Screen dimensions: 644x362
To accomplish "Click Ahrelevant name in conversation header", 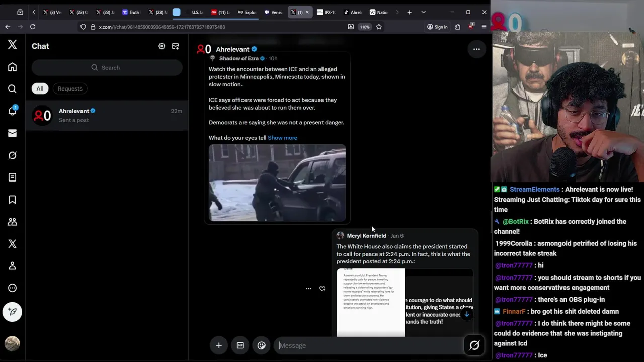I will click(x=232, y=49).
